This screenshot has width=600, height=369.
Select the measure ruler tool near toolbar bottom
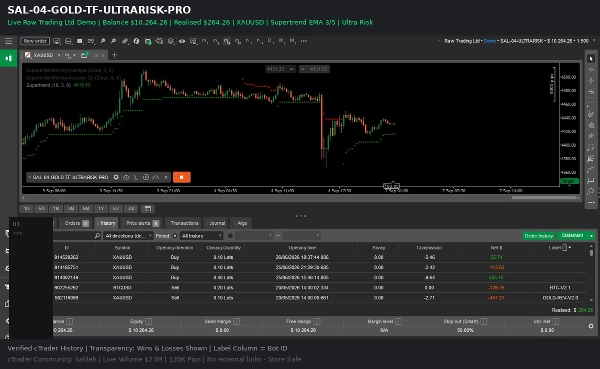pos(591,180)
